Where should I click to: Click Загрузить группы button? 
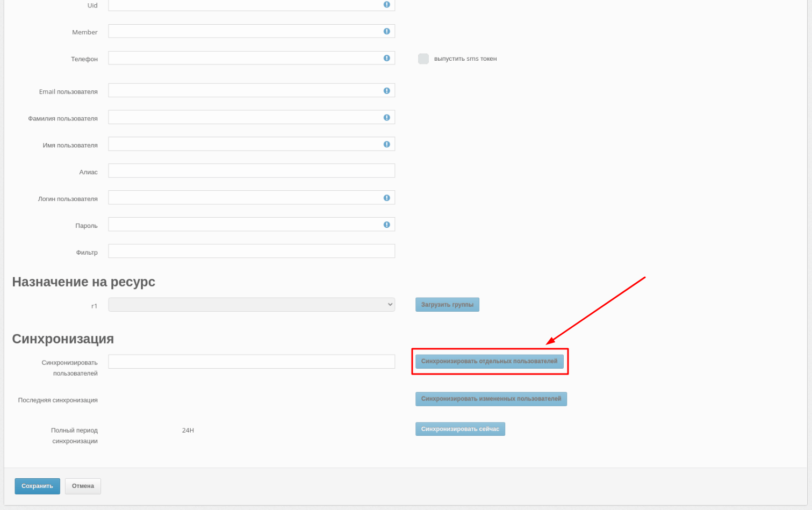[447, 305]
